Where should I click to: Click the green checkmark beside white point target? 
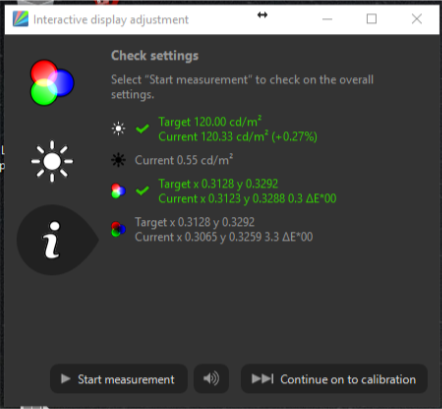[x=142, y=191]
